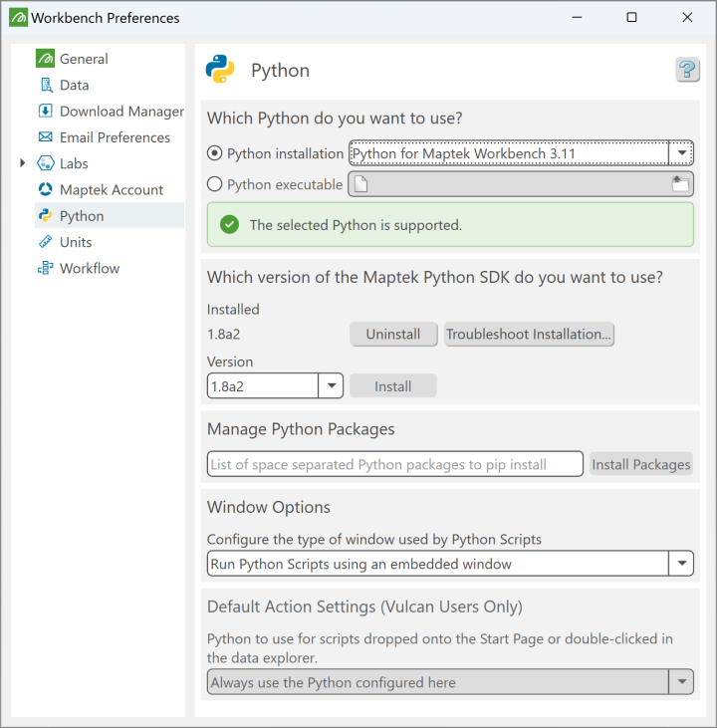Select the Python executable radio button
The image size is (717, 728).
[215, 183]
